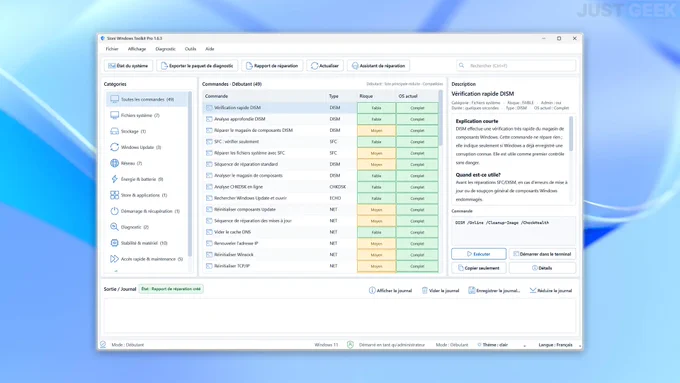Click the info icon of 'Afficher le journal'
The height and width of the screenshot is (383, 680).
pos(372,291)
